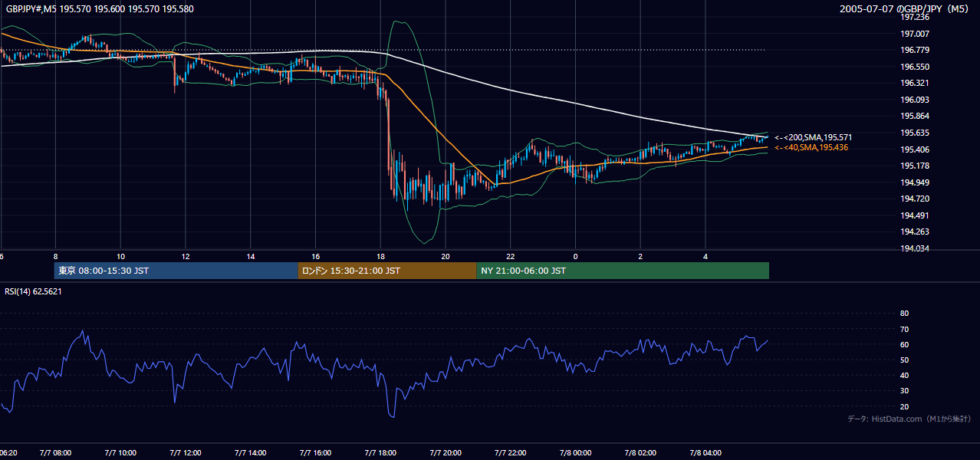Screen dimensions: 980x460
Task: Click the 2005-07-07 GBP/JPY (M5) header
Action: [x=906, y=8]
